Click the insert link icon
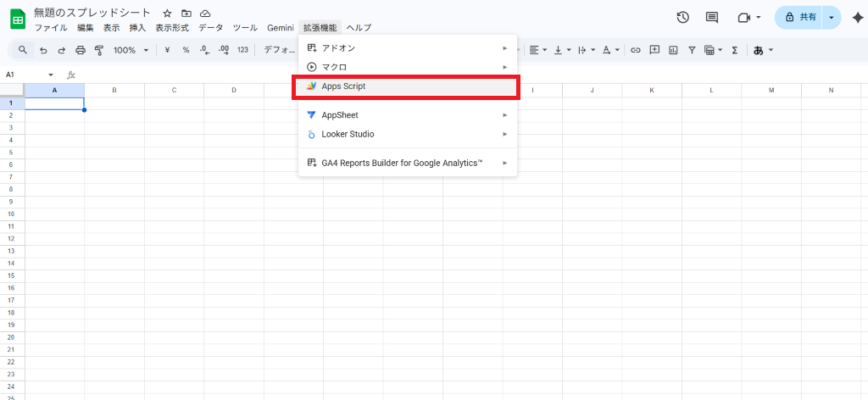Image resolution: width=868 pixels, height=400 pixels. click(x=635, y=50)
